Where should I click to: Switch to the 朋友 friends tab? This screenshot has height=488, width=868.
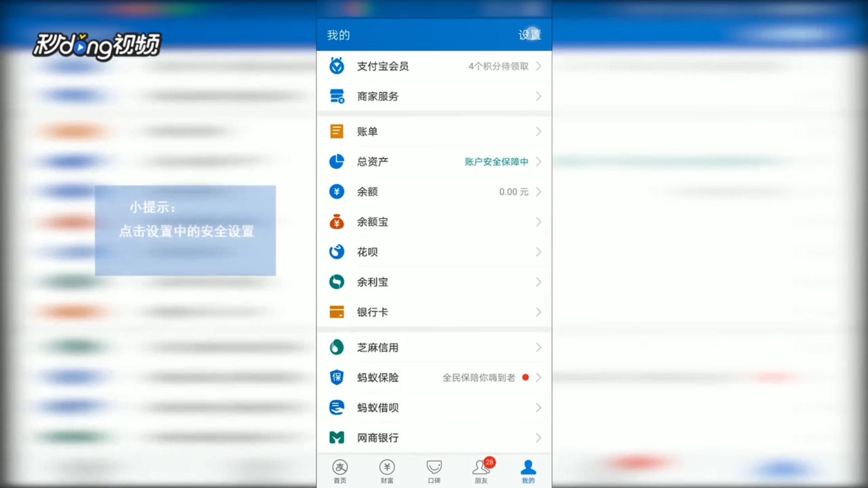(x=481, y=471)
